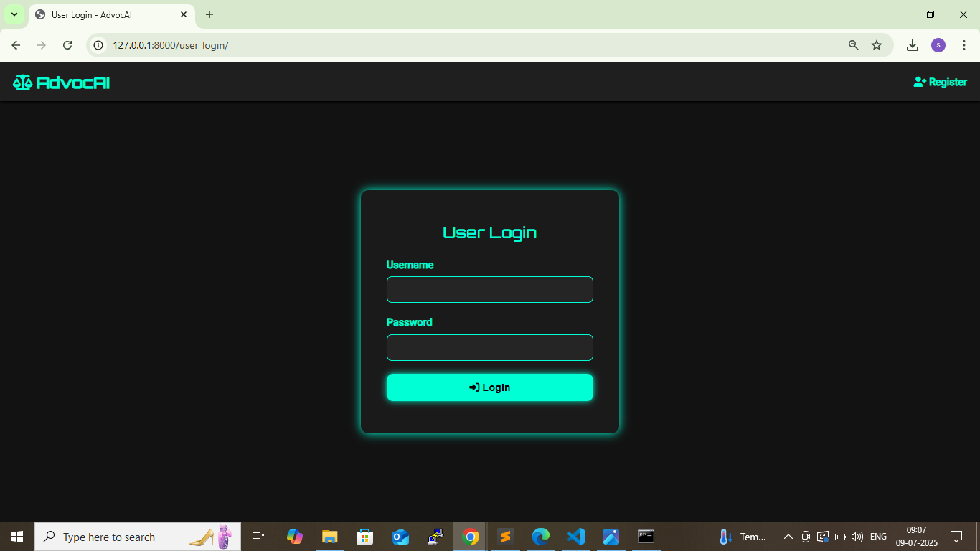This screenshot has width=980, height=551.
Task: Open Task View on taskbar
Action: [x=258, y=537]
